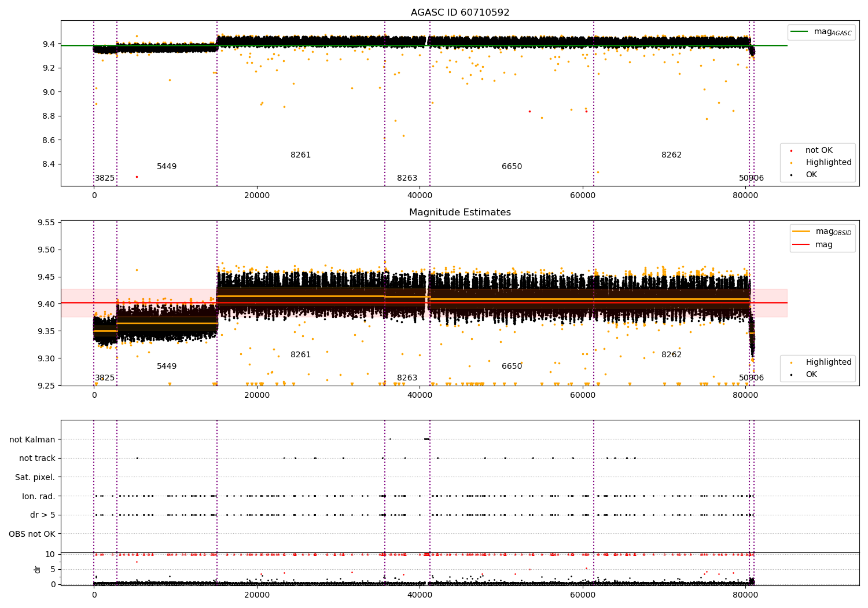Click the green mag AGASC legend line

(799, 32)
